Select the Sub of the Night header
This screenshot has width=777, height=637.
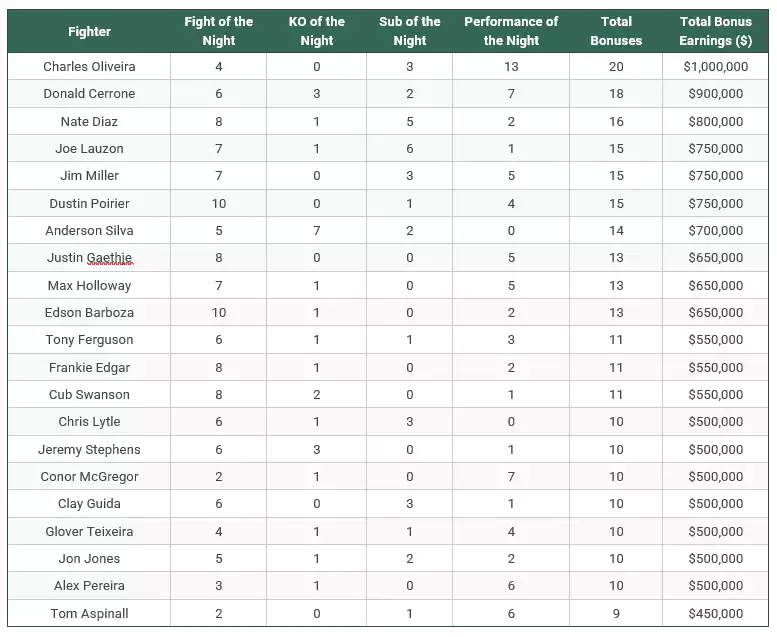click(409, 31)
